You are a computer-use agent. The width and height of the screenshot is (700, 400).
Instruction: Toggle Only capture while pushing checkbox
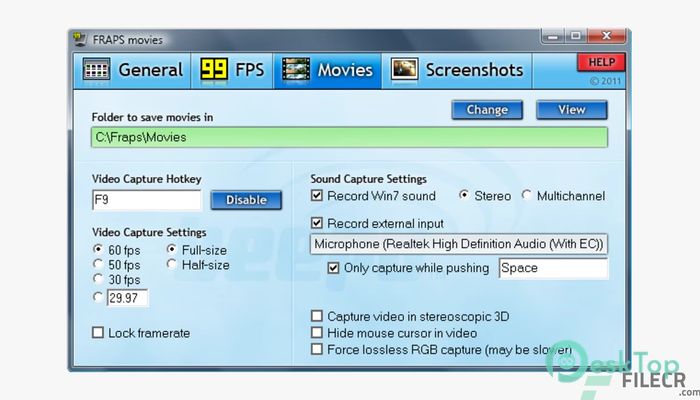click(x=333, y=268)
